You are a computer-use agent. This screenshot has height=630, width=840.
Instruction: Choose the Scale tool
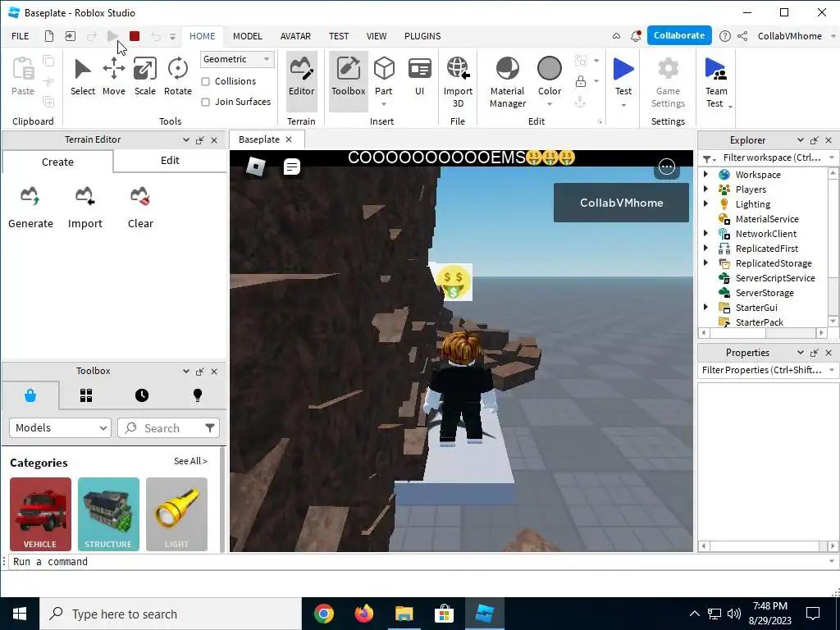[x=144, y=78]
